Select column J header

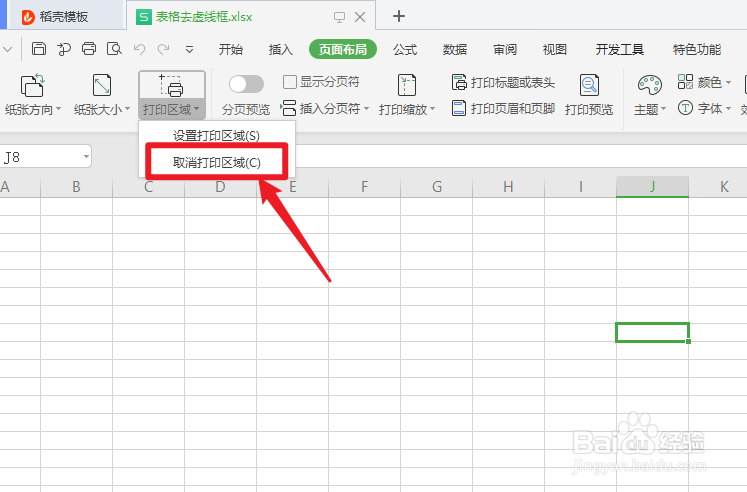(x=652, y=187)
